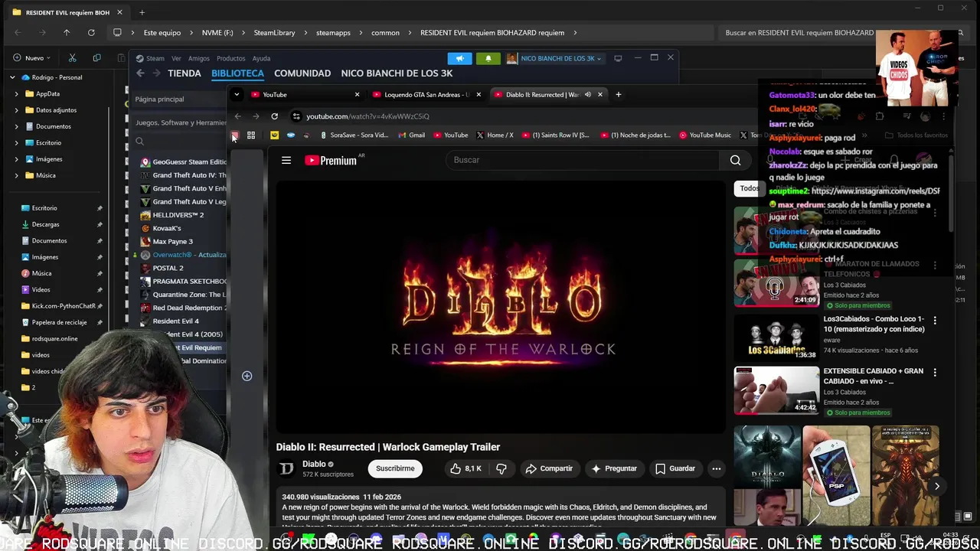Collapse Rodrigo - Personal tree node
Image resolution: width=980 pixels, height=551 pixels.
12,77
